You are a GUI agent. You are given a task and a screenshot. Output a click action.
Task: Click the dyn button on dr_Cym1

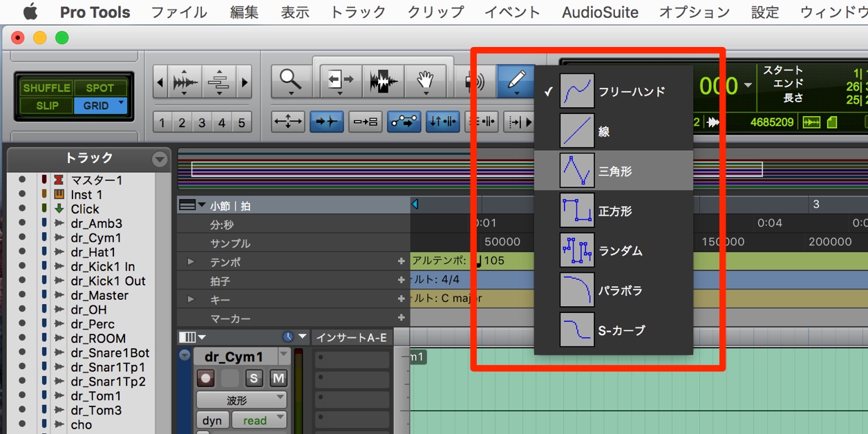point(212,420)
